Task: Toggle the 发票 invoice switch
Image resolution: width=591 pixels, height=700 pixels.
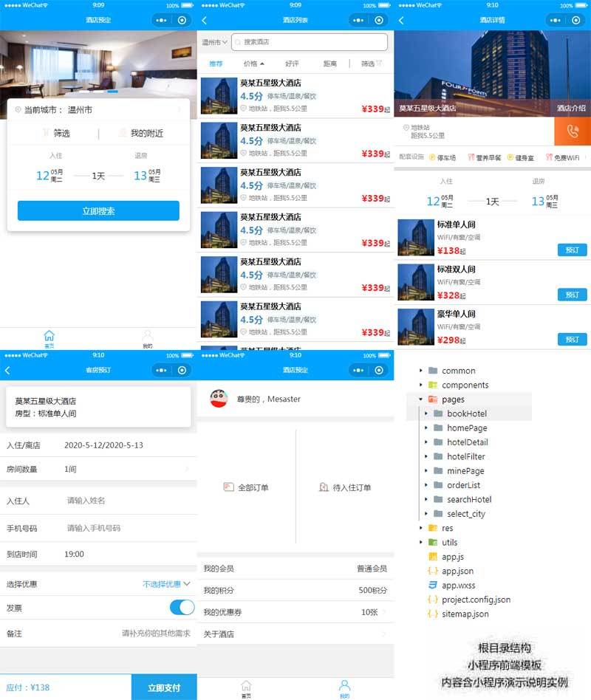Action: pos(182,608)
